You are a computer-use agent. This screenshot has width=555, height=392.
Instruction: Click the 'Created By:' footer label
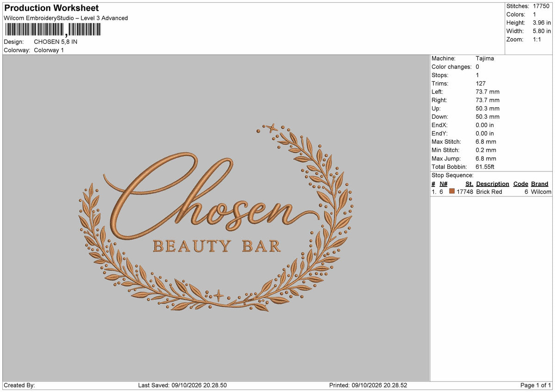(x=19, y=385)
